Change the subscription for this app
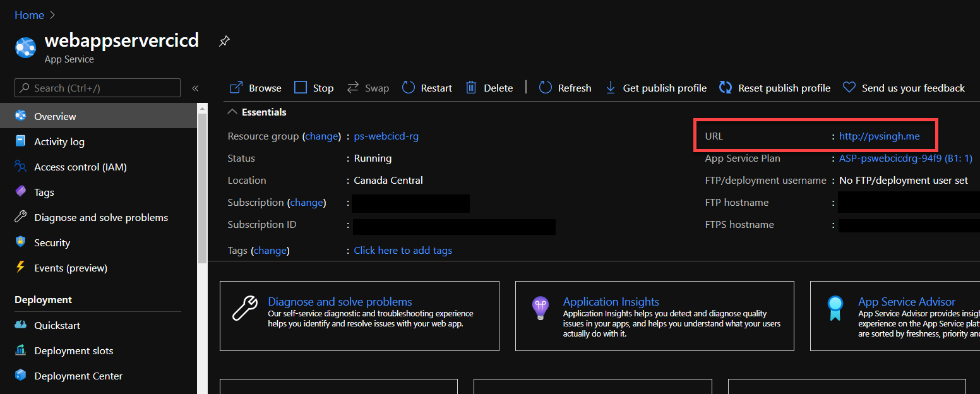This screenshot has height=394, width=980. point(307,202)
